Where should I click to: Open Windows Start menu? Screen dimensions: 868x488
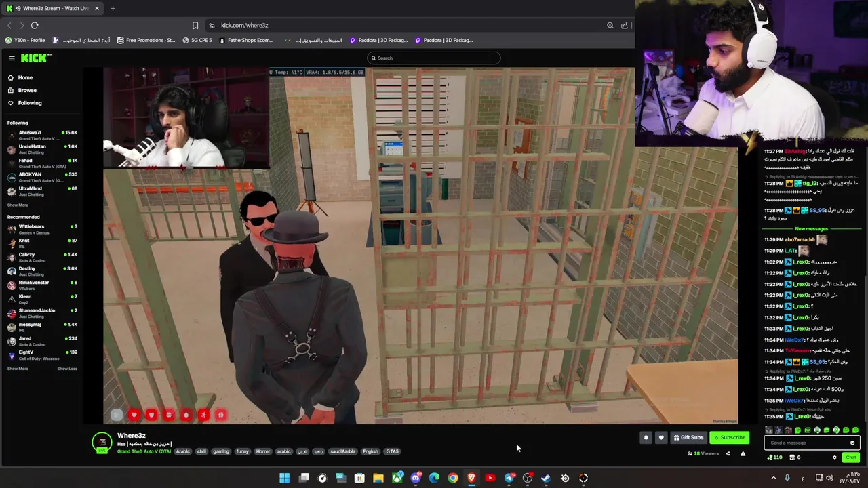point(285,478)
